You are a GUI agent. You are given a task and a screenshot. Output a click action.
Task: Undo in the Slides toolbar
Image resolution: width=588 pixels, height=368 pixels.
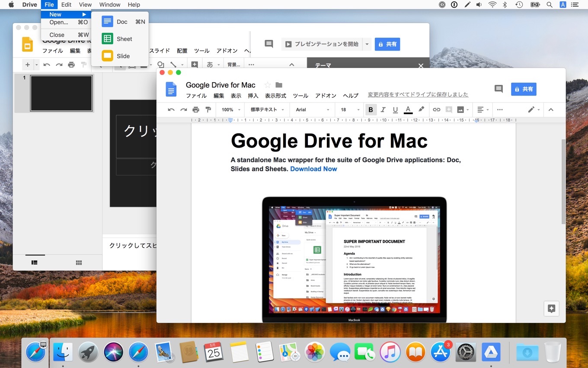pos(47,65)
